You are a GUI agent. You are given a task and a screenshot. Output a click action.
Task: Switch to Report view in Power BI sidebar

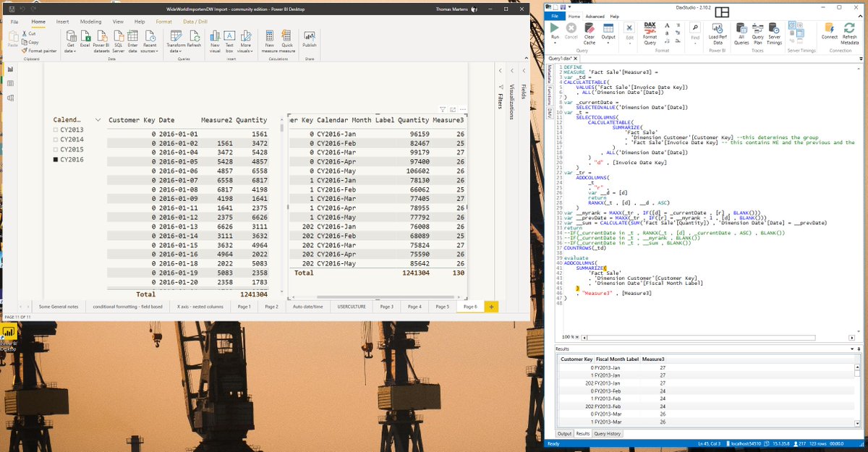10,69
